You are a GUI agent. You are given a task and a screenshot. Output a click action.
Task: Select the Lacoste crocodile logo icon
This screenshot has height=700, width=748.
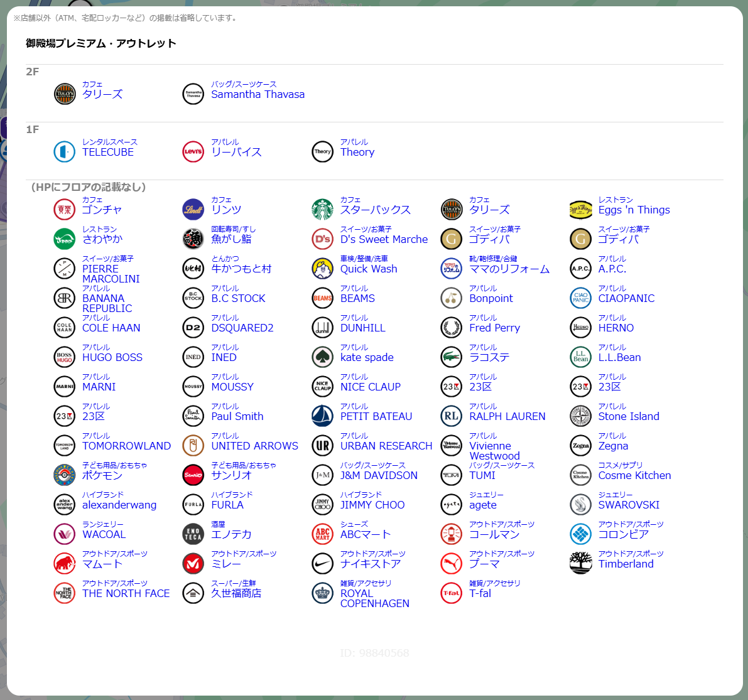pyautogui.click(x=451, y=357)
